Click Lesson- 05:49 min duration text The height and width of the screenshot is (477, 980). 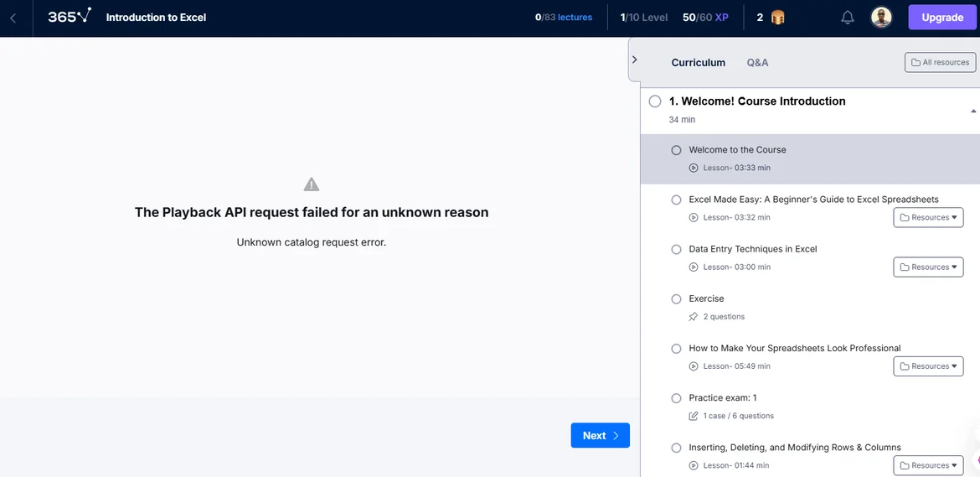pos(737,366)
